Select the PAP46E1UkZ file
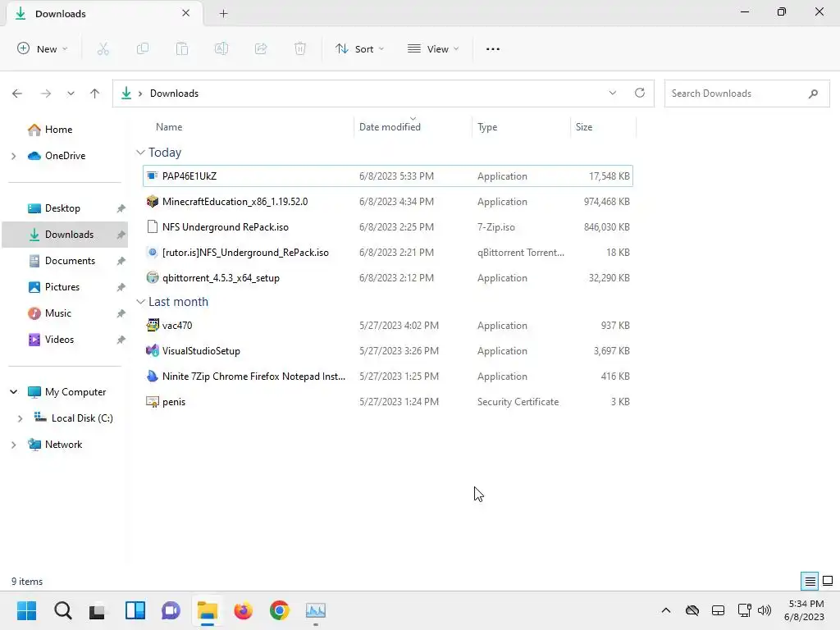840x630 pixels. [x=388, y=176]
